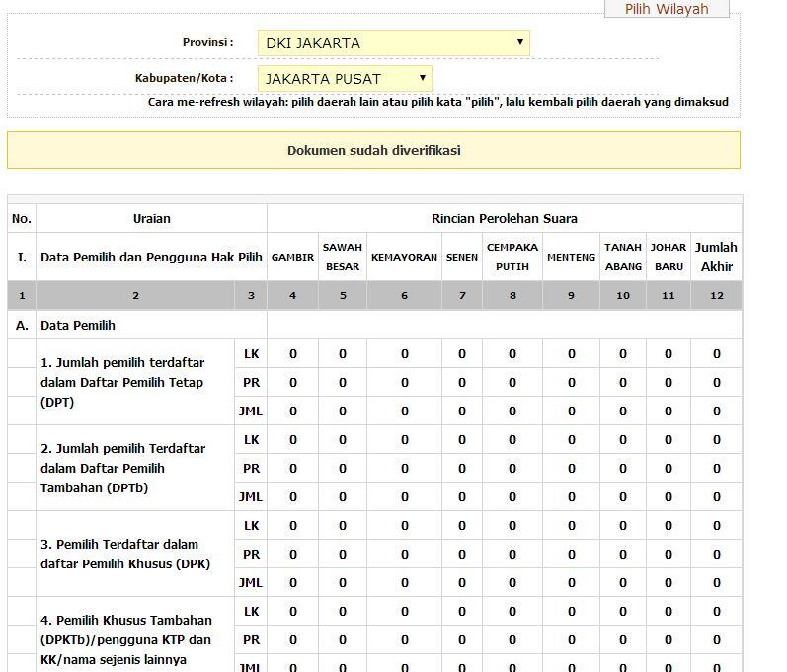Click the SAWAH BESAR column header
The height and width of the screenshot is (672, 787).
click(x=343, y=257)
